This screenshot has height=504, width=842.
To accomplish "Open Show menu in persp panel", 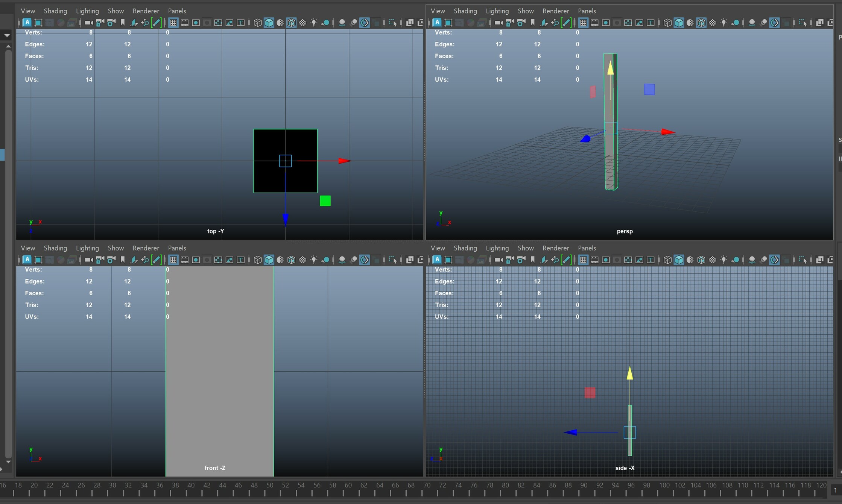I will point(526,11).
